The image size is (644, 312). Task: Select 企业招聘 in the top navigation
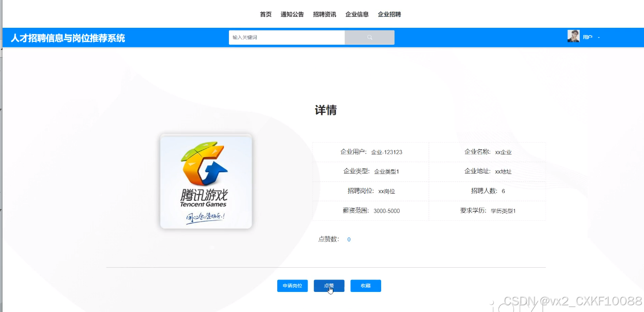[x=389, y=14]
